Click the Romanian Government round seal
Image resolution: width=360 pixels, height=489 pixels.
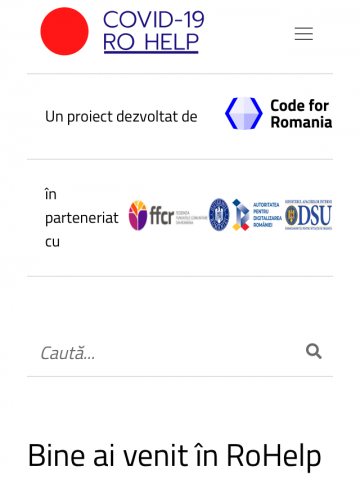click(x=219, y=215)
